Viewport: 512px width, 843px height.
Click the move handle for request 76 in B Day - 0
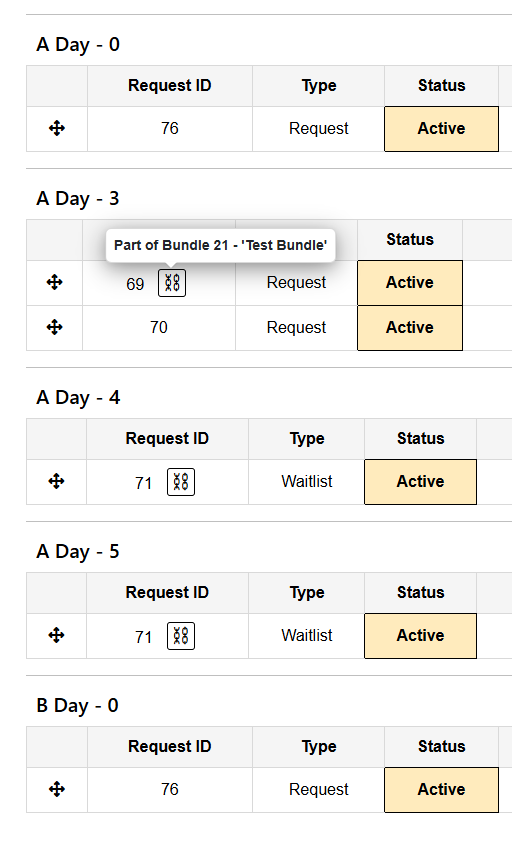pyautogui.click(x=57, y=789)
